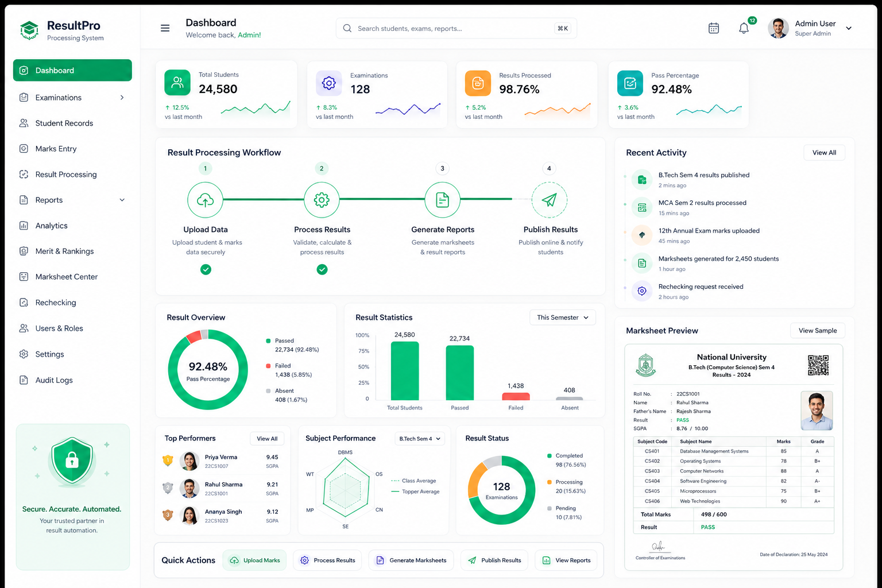The image size is (882, 588).
Task: Click the Process Results gear step icon
Action: pyautogui.click(x=322, y=200)
